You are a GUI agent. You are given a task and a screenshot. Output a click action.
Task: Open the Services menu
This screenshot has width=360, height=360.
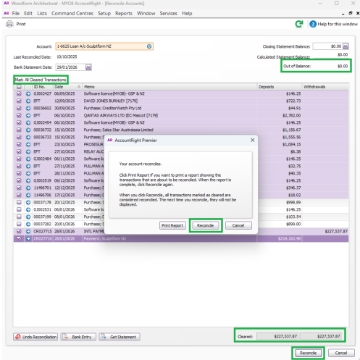coord(168,13)
